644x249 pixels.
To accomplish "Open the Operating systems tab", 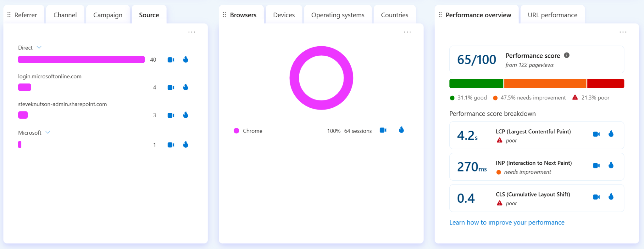I will (338, 14).
